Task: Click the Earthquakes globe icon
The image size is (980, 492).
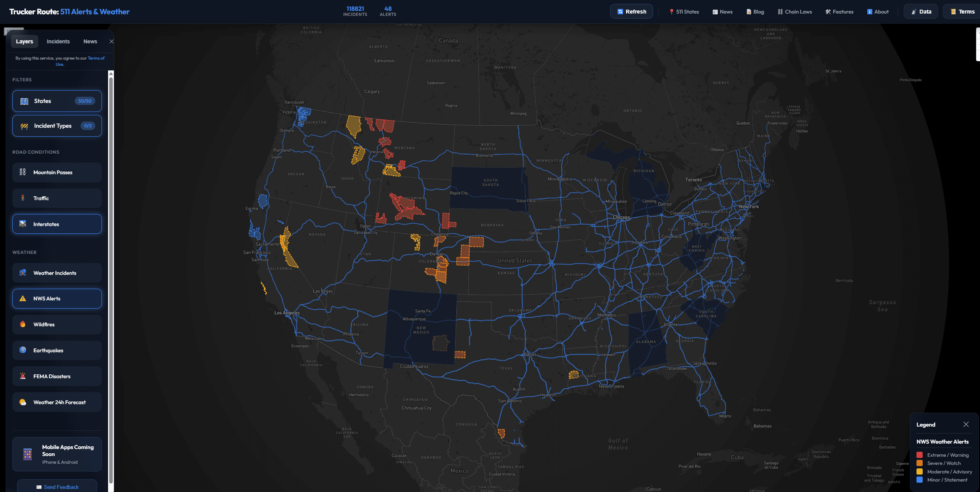Action: click(23, 350)
